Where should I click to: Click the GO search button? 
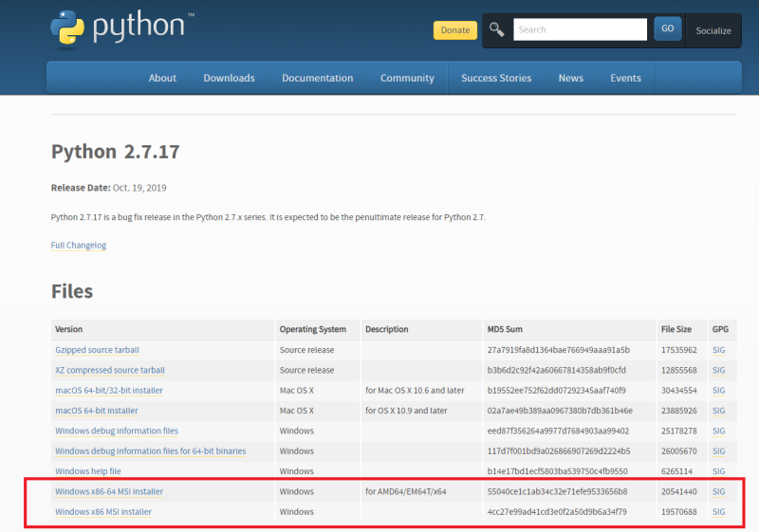tap(667, 29)
